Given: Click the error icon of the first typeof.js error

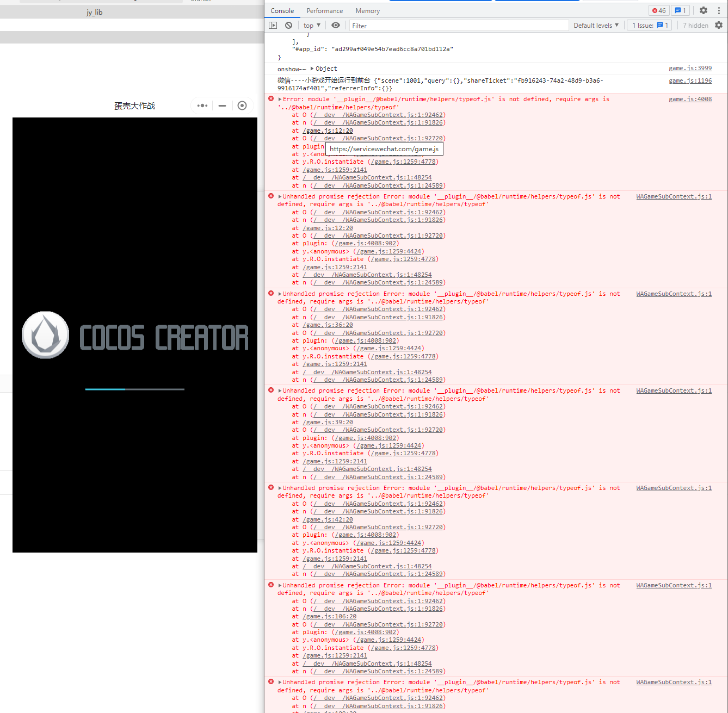Looking at the screenshot, I should (x=271, y=99).
